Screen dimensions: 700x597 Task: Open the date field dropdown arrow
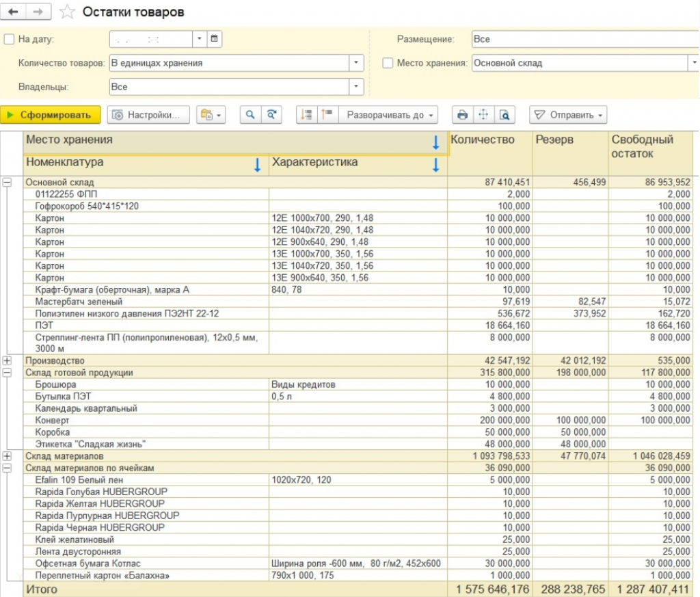click(200, 39)
